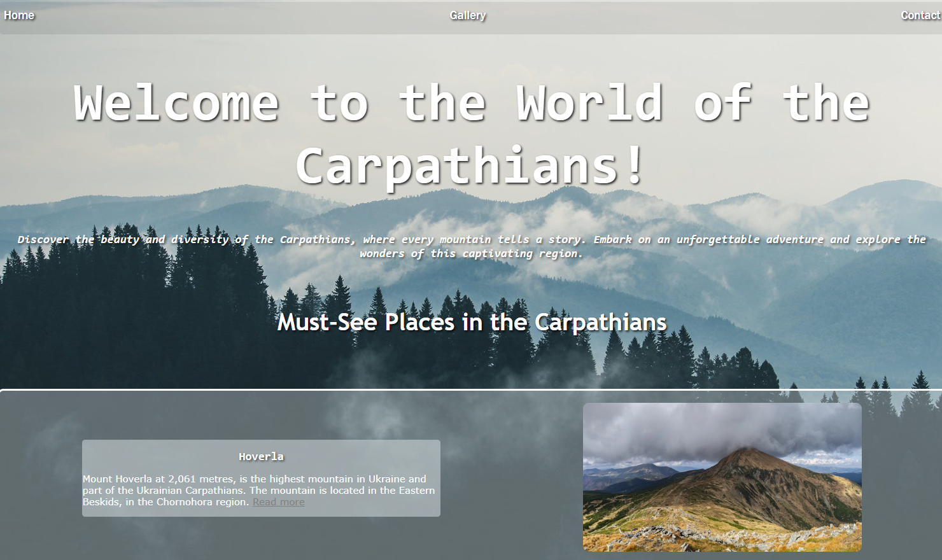Select the 'Hoverla' card title

[261, 456]
